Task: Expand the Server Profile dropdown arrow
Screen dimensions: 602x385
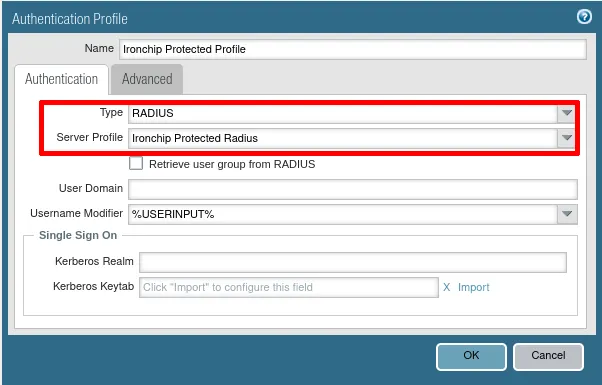Action: pos(567,138)
